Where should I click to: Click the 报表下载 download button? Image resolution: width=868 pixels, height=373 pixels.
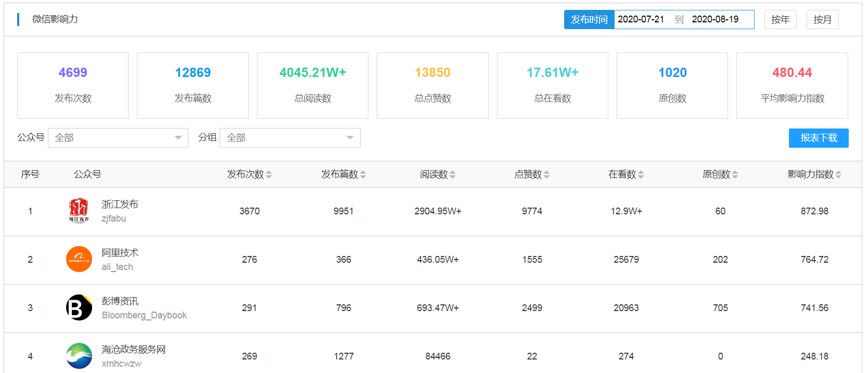[819, 138]
